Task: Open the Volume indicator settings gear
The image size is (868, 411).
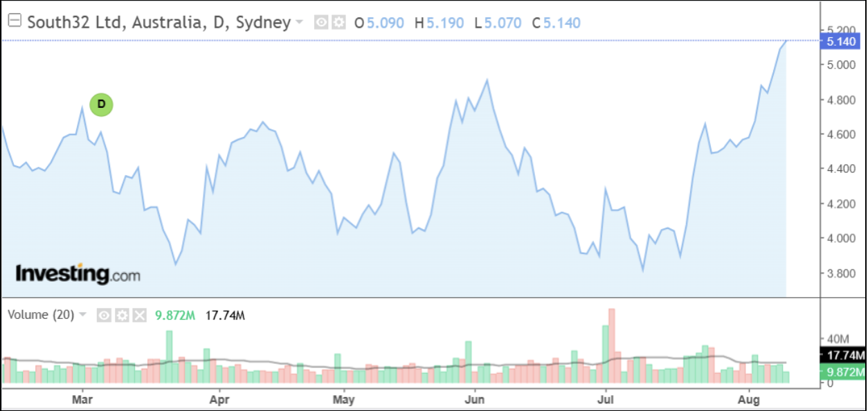Action: click(x=122, y=316)
